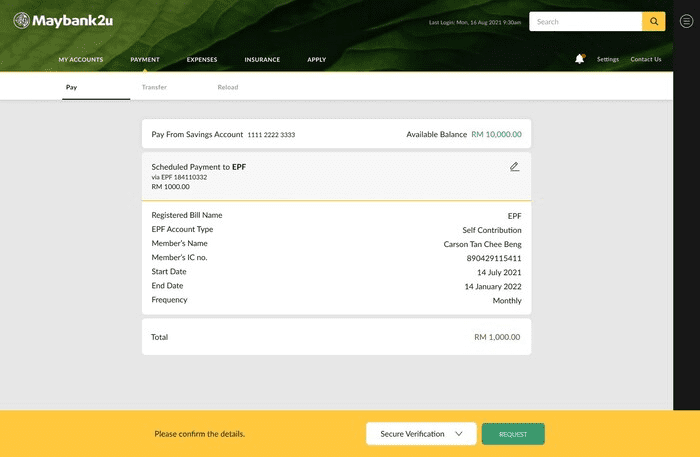Go to the Expenses menu

pyautogui.click(x=202, y=59)
